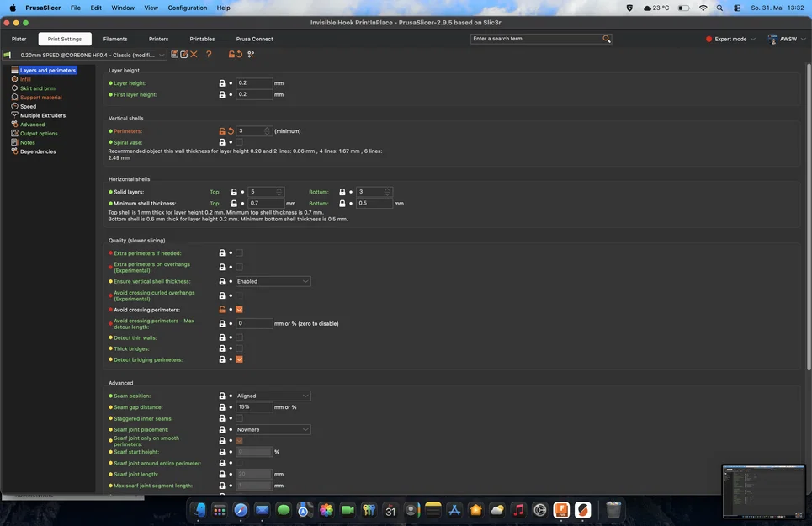Click lock icon next to Layer height
The image size is (812, 526).
point(222,82)
